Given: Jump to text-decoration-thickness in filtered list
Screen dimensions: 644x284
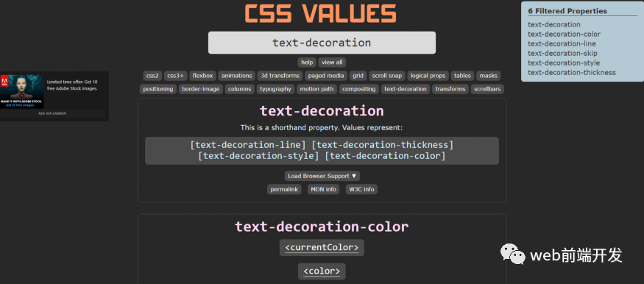Looking at the screenshot, I should coord(572,72).
